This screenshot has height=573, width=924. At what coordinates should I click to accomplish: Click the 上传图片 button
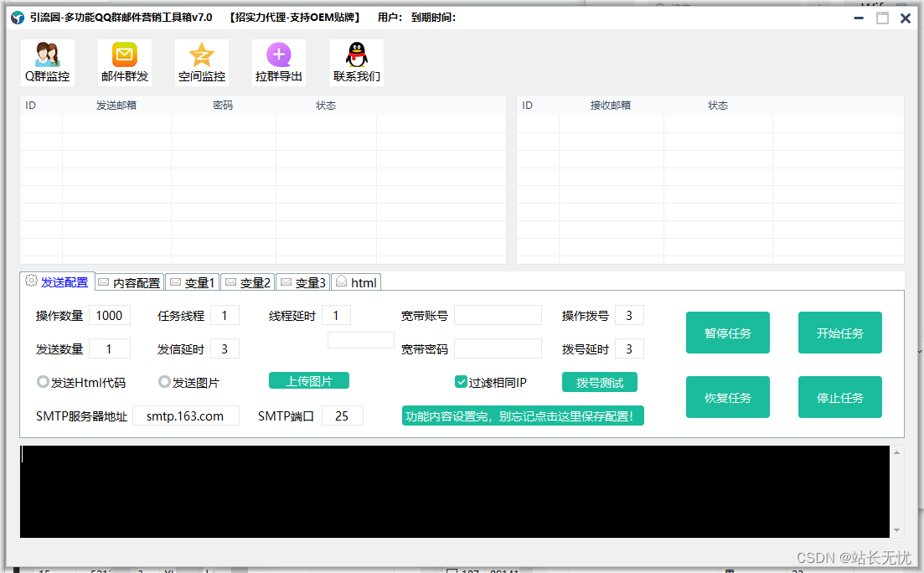click(x=309, y=381)
